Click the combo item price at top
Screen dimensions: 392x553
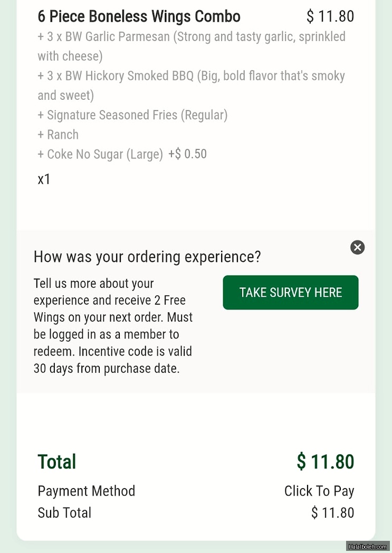tap(330, 16)
